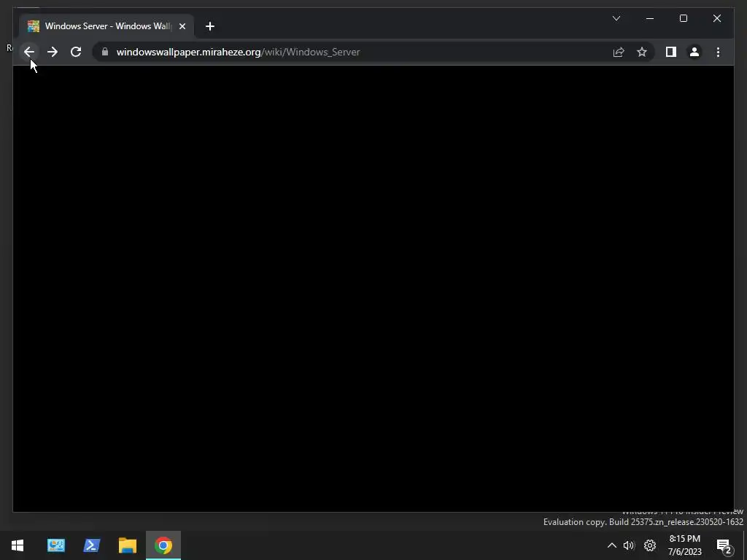Open Server Manager from the taskbar
This screenshot has height=560, width=747.
click(x=56, y=545)
